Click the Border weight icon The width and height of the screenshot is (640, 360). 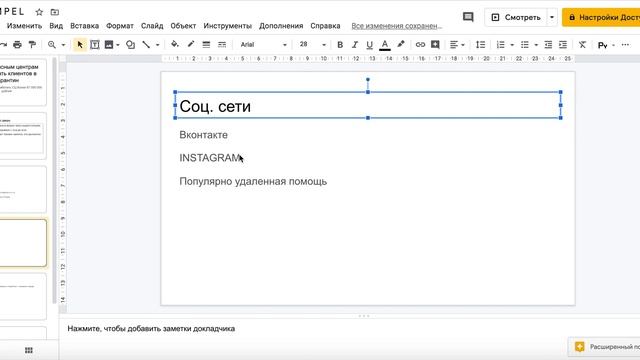point(206,44)
